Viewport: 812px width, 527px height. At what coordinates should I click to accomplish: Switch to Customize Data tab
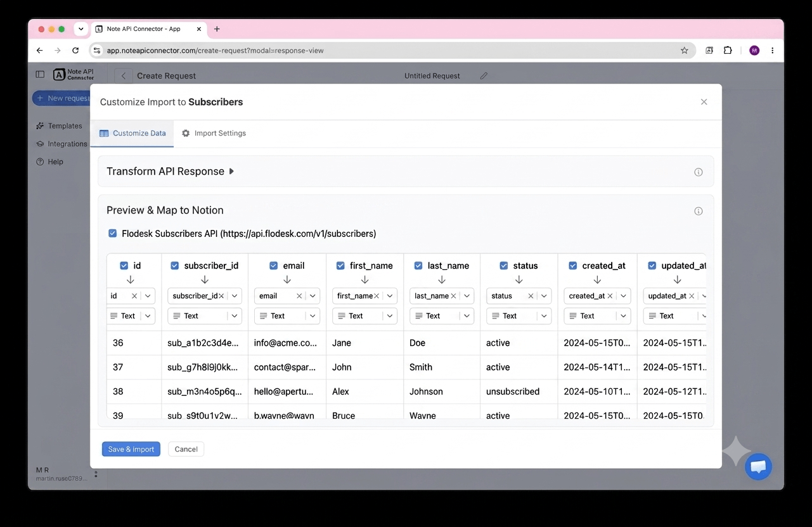132,134
